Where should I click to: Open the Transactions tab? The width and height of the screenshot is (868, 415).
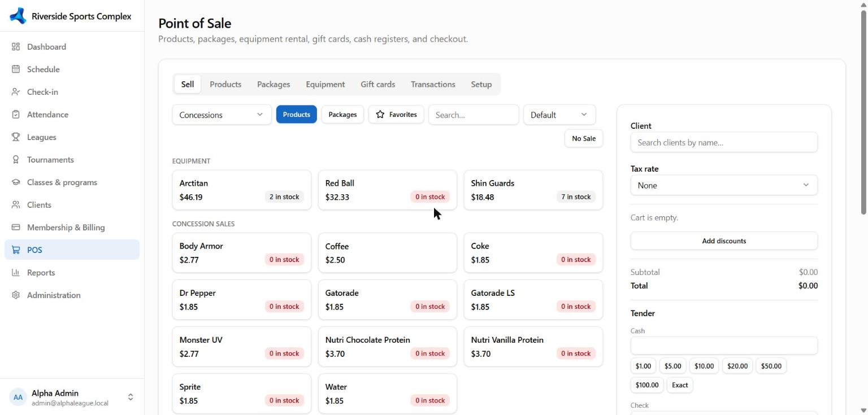pos(433,84)
